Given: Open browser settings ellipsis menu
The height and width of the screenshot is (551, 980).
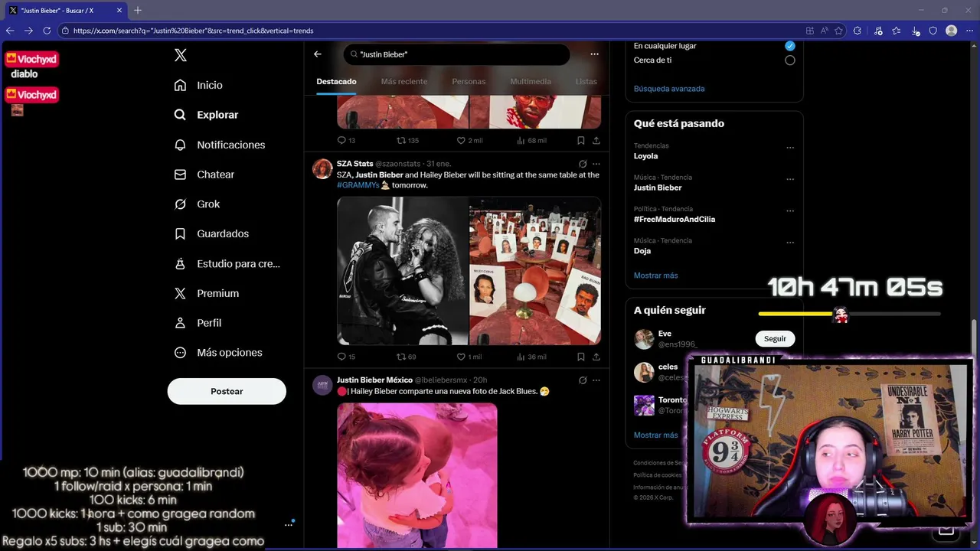Looking at the screenshot, I should tap(969, 31).
